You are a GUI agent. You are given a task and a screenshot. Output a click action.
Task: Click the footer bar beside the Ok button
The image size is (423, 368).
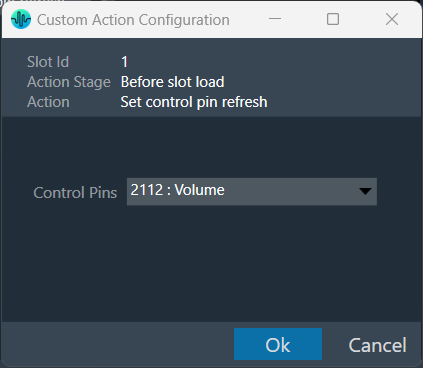(x=117, y=344)
